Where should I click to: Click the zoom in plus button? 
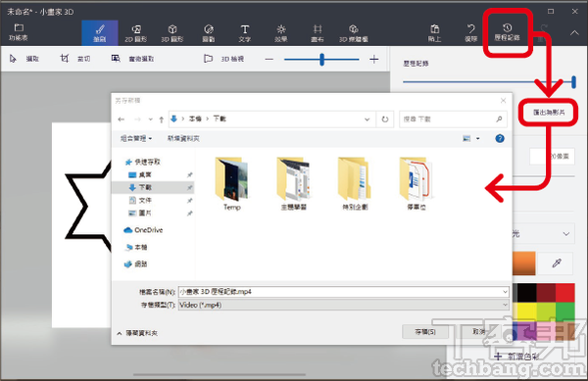tap(374, 59)
